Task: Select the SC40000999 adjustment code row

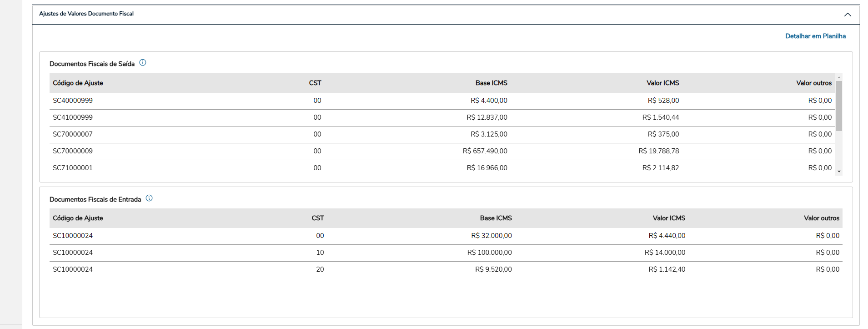Action: pyautogui.click(x=73, y=101)
